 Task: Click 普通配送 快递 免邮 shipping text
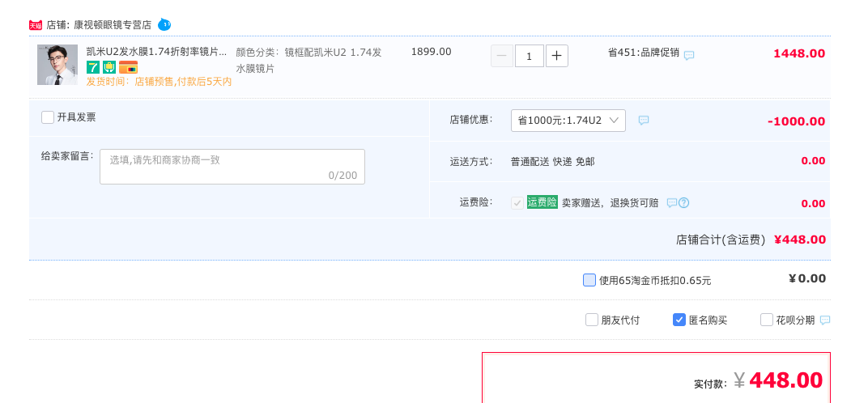[x=552, y=162]
